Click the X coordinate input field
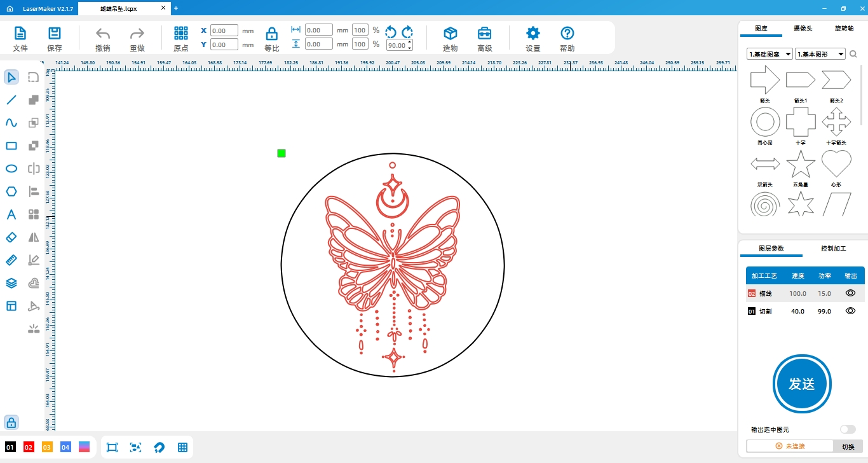The width and height of the screenshot is (868, 463). point(224,31)
